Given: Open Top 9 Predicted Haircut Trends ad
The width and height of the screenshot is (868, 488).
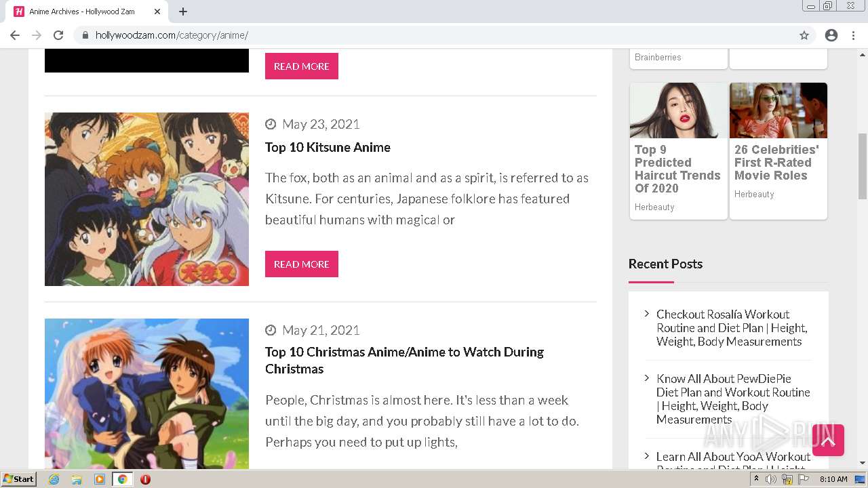Looking at the screenshot, I should pyautogui.click(x=677, y=169).
